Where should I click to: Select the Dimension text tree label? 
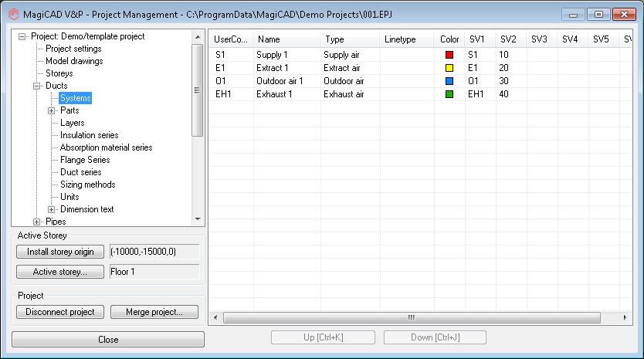(87, 208)
